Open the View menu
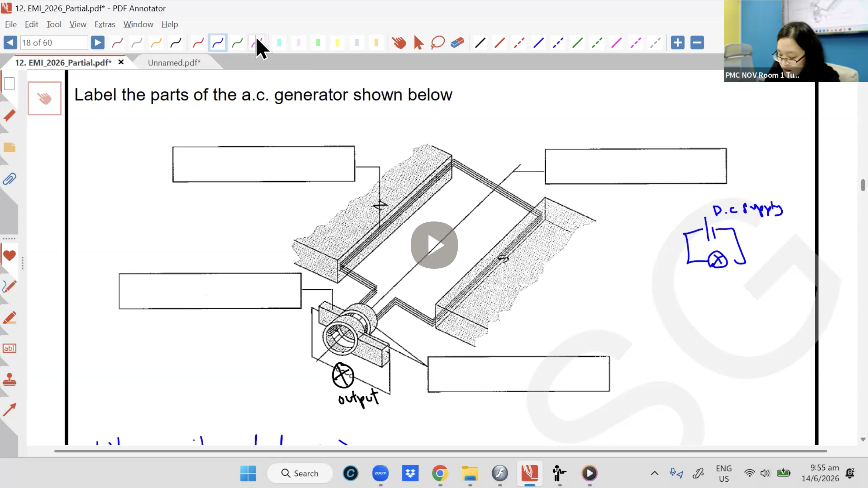 pyautogui.click(x=78, y=24)
